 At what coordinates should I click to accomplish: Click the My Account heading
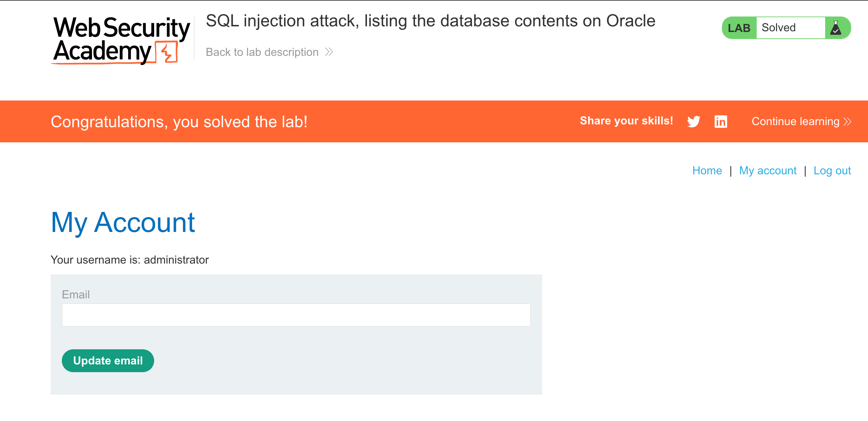click(123, 222)
